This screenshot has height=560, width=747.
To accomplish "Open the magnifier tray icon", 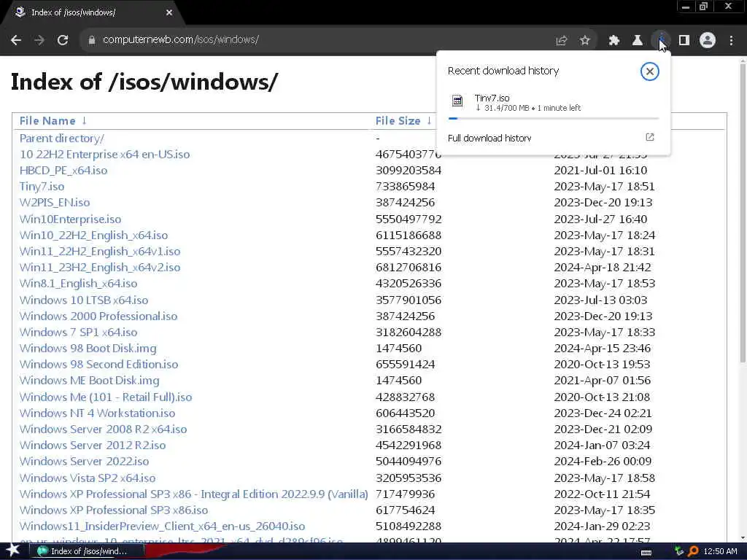I will [693, 551].
